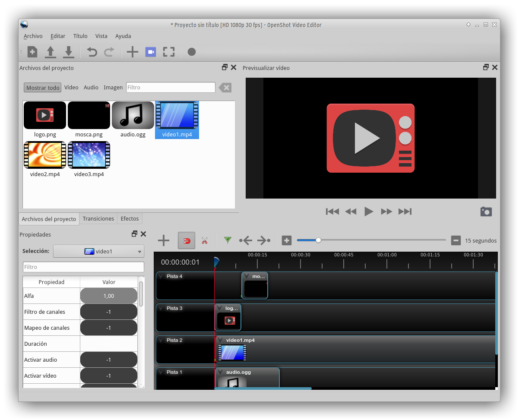Open the video1.mp4 clip menu arrow

point(220,340)
